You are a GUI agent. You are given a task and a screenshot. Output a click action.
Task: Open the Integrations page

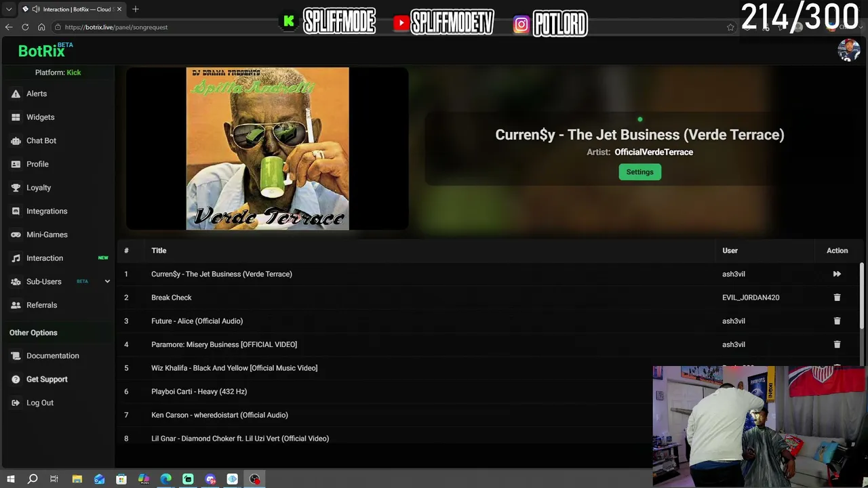(x=47, y=211)
